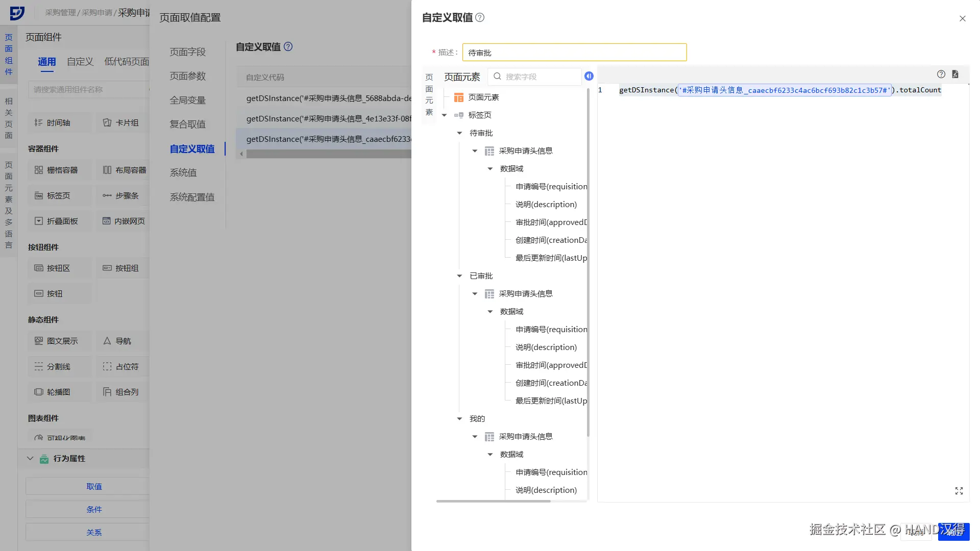This screenshot has width=980, height=551.
Task: Collapse the 标签页 tree node
Action: pos(444,115)
